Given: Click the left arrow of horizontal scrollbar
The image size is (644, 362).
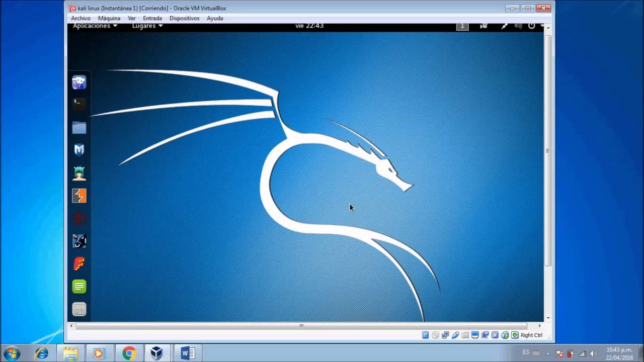Looking at the screenshot, I should 71,326.
